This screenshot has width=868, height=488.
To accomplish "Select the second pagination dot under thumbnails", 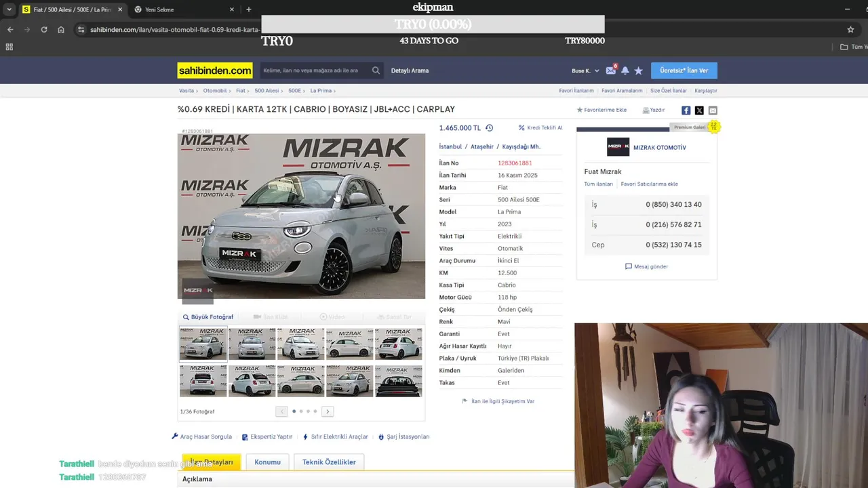I will point(301,411).
